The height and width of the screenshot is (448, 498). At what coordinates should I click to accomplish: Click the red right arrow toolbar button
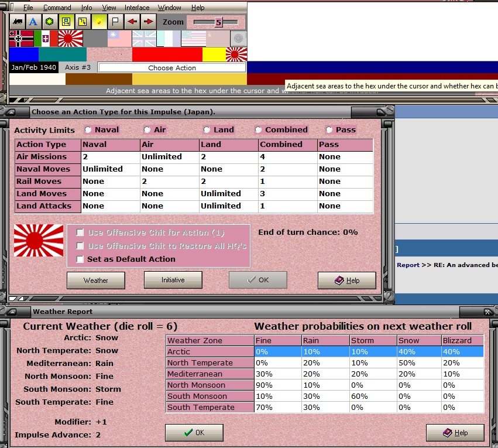pos(148,22)
